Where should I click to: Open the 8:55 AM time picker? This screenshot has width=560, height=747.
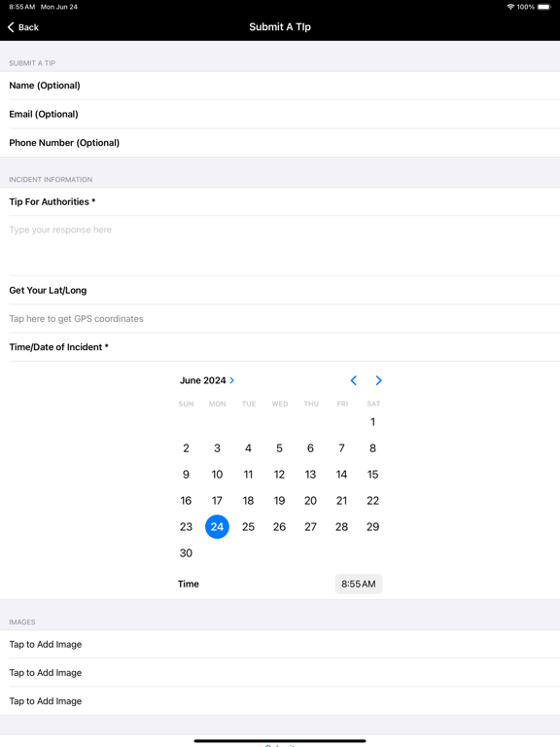tap(359, 584)
